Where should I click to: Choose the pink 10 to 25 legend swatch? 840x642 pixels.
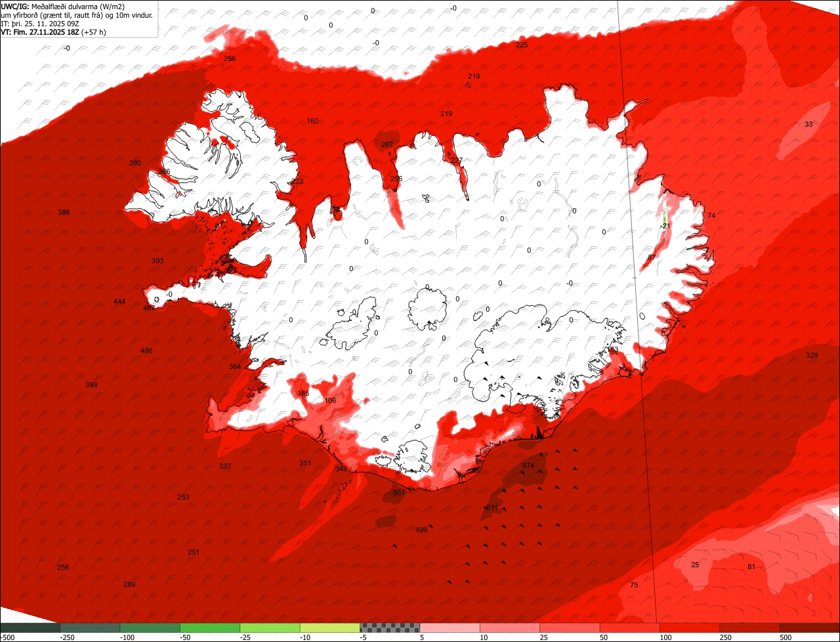510,627
